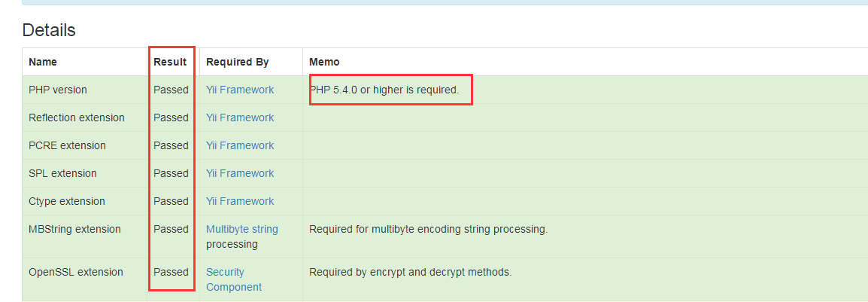Click Yii Framework link for Ctype extension
The width and height of the screenshot is (868, 302).
click(240, 201)
